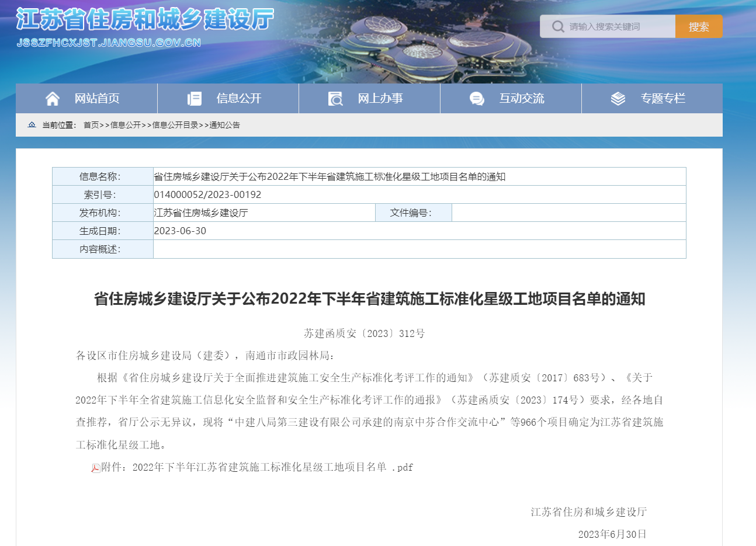Click the salutation line 各设区市住房城乡建设局
This screenshot has height=546, width=756.
tap(205, 356)
